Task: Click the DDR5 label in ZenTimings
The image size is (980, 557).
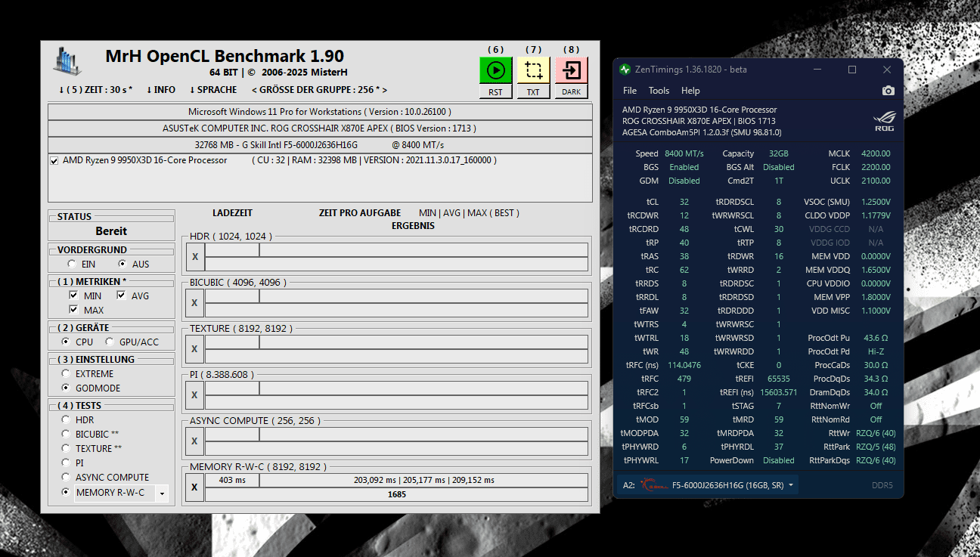Action: 882,485
